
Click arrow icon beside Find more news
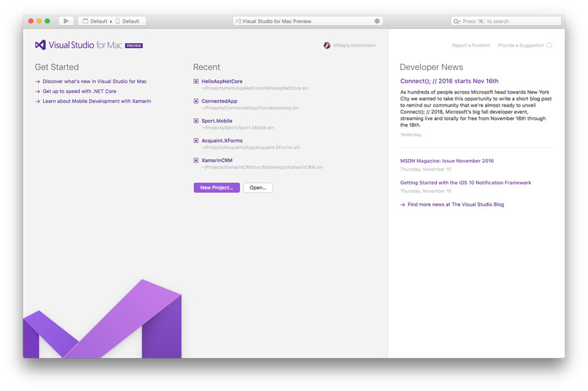click(x=403, y=205)
